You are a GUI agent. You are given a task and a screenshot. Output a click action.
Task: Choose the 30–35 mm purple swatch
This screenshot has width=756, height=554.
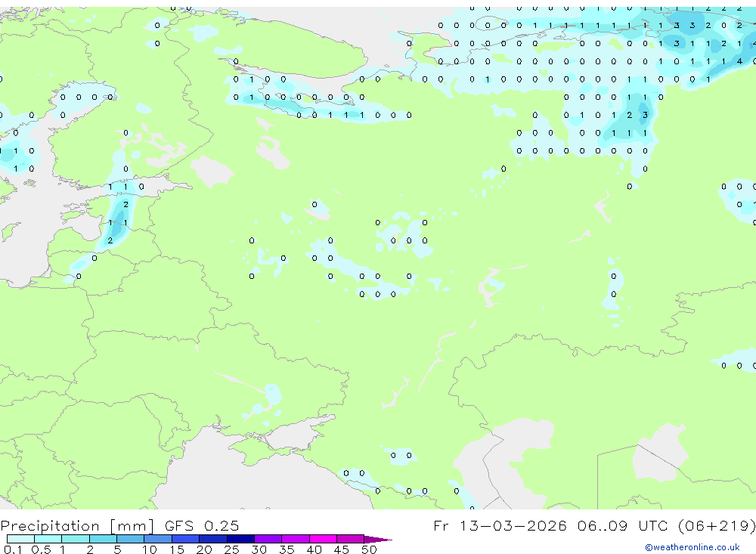coord(268,539)
